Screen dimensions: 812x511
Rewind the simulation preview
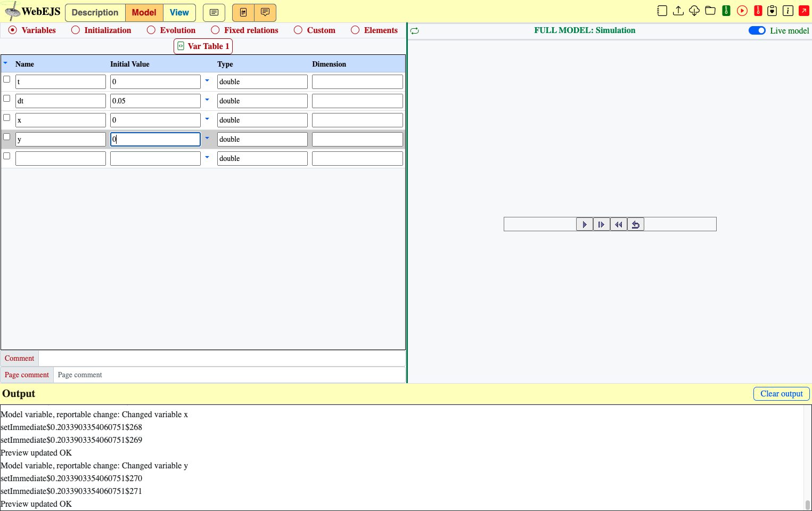[619, 224]
